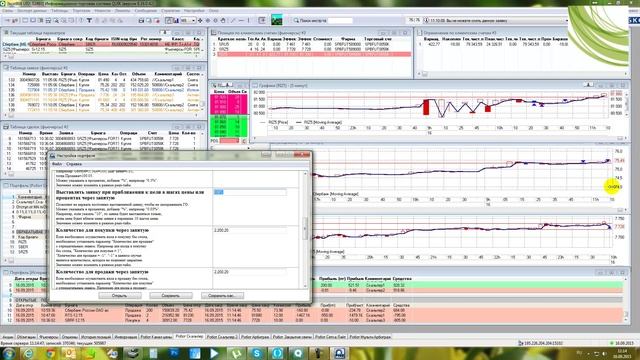Open Internet Explorer from the taskbar
This screenshot has height=360, width=640.
pyautogui.click(x=28, y=353)
